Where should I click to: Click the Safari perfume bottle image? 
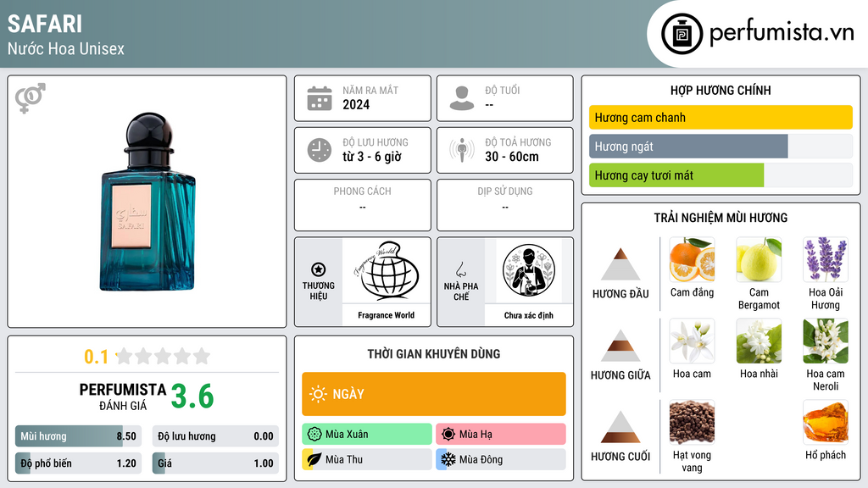(x=147, y=202)
